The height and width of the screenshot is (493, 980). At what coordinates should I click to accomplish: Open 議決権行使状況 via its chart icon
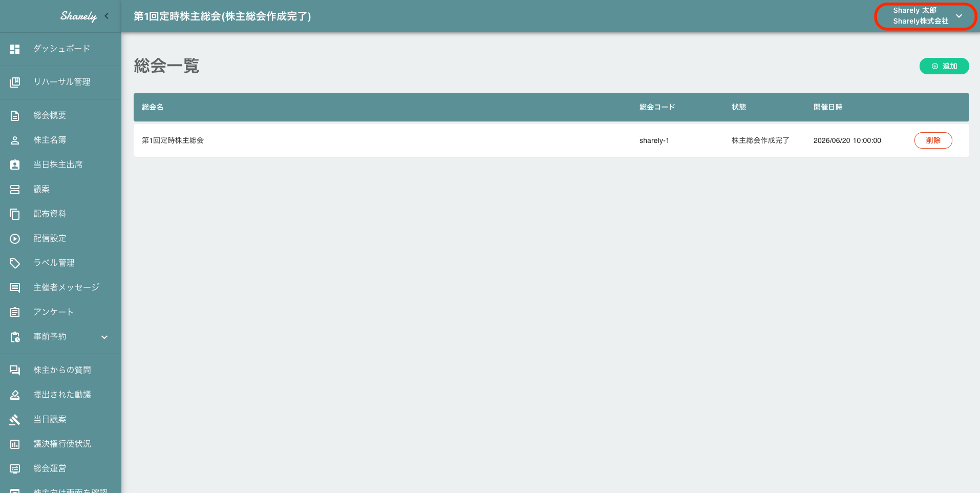(14, 443)
